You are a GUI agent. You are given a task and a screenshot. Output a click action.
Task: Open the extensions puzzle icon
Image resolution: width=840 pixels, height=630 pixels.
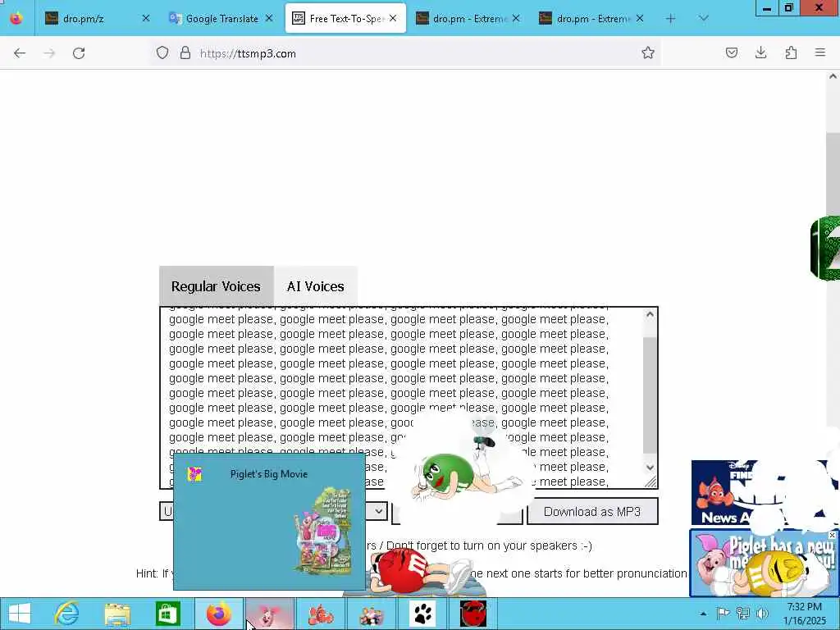tap(791, 53)
